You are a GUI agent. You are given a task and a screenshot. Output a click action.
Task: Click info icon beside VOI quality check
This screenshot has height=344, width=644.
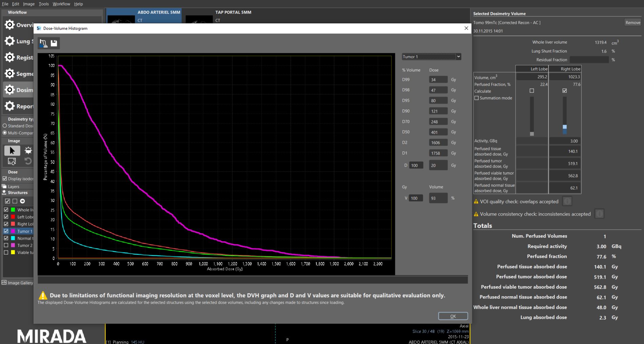pyautogui.click(x=567, y=201)
